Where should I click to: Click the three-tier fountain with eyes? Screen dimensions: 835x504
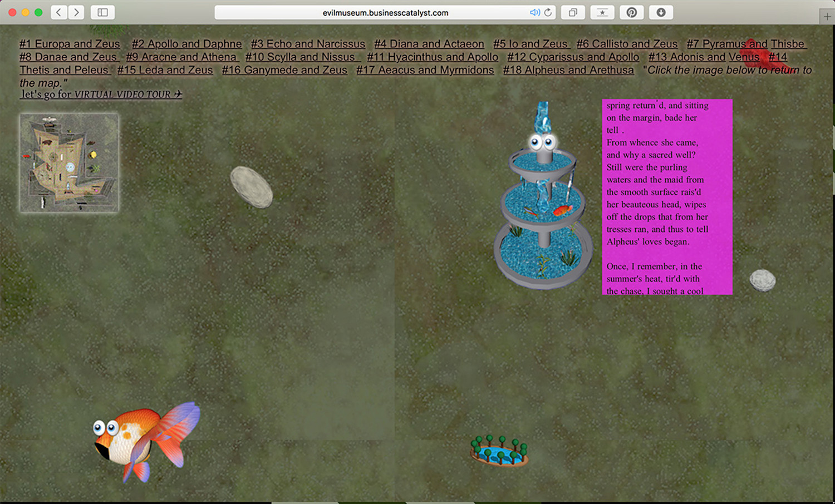(x=543, y=196)
